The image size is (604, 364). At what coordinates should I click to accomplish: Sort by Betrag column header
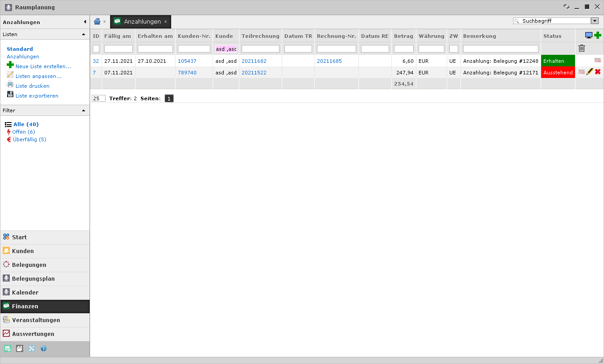(403, 36)
